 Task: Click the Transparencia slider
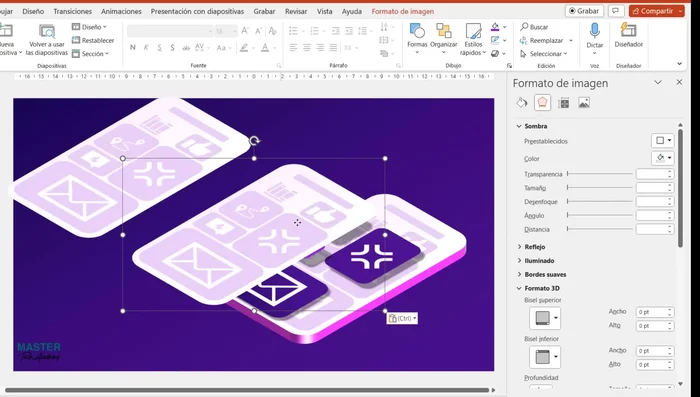click(x=600, y=174)
